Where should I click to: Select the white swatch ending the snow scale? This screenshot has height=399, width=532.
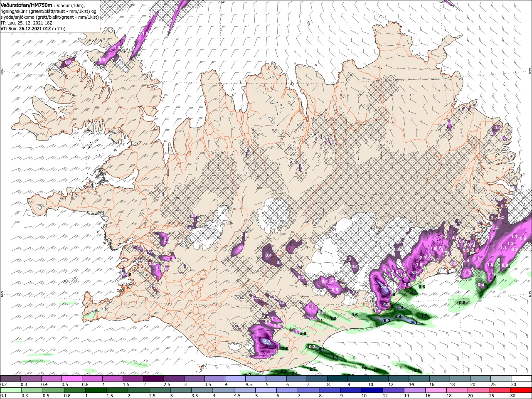[521, 378]
